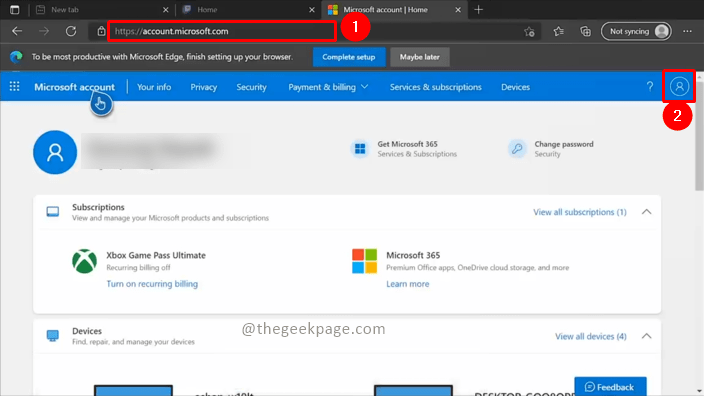The height and width of the screenshot is (396, 704).
Task: Switch to the Home browser tab
Action: tap(248, 9)
